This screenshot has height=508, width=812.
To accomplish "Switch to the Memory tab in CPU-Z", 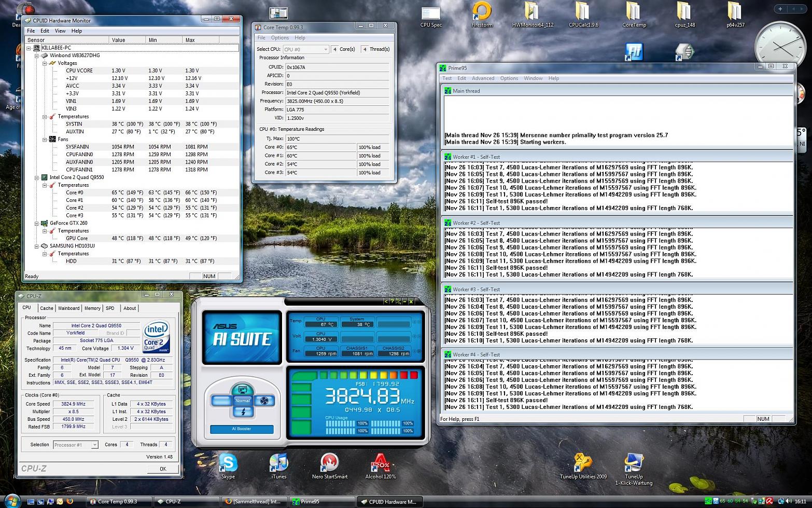I will pyautogui.click(x=92, y=308).
